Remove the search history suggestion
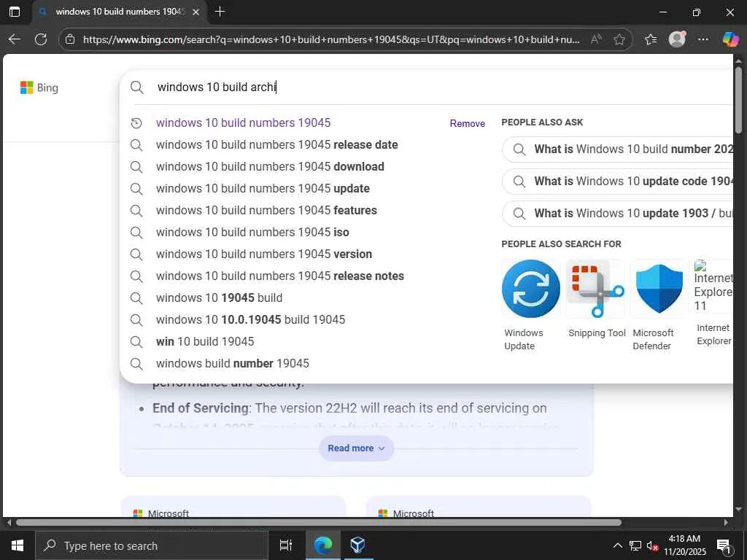Screen dimensions: 747x560 (x=468, y=123)
